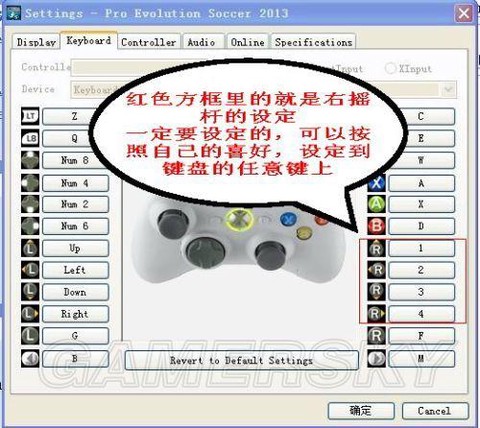This screenshot has width=480, height=428.
Task: Click the left stick icon beside Left
Action: [30, 270]
